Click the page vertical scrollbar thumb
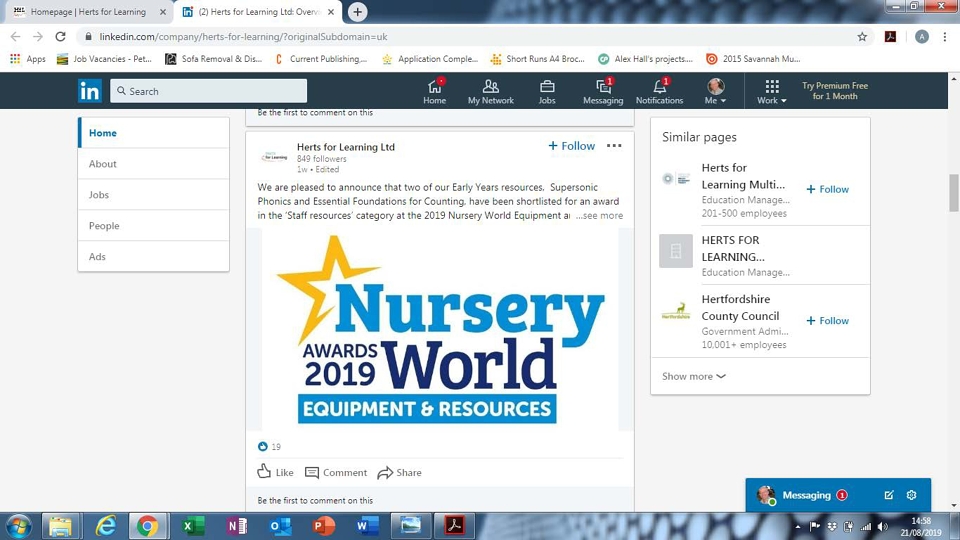The width and height of the screenshot is (960, 540). [x=954, y=192]
